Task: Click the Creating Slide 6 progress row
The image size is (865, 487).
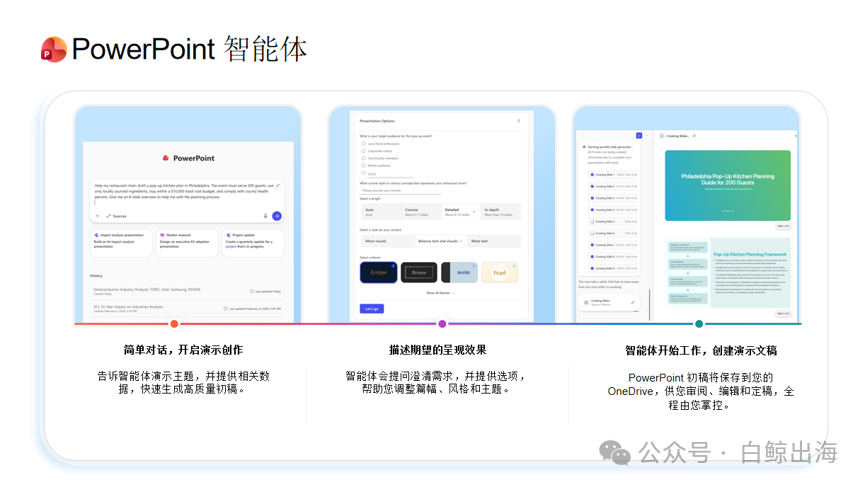Action: [x=613, y=233]
